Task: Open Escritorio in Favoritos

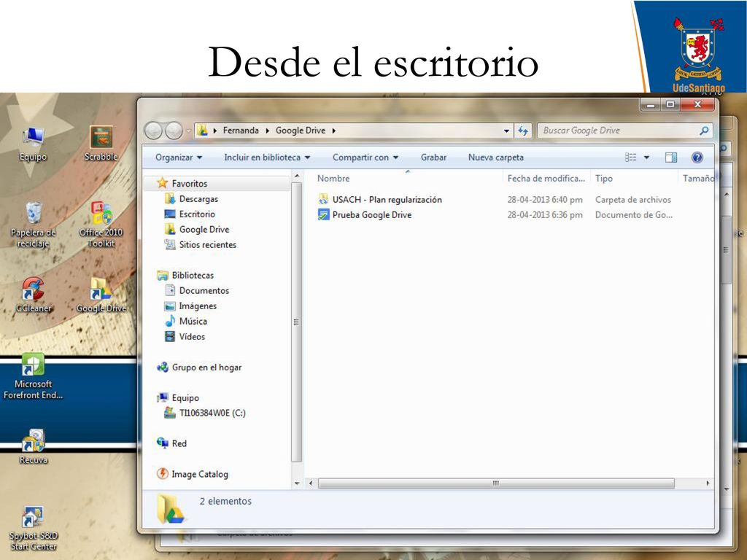Action: pos(197,214)
